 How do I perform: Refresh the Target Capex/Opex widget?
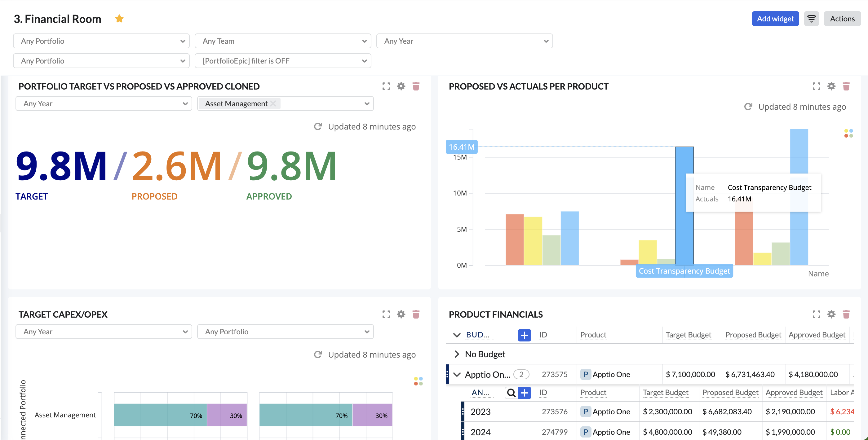click(318, 354)
